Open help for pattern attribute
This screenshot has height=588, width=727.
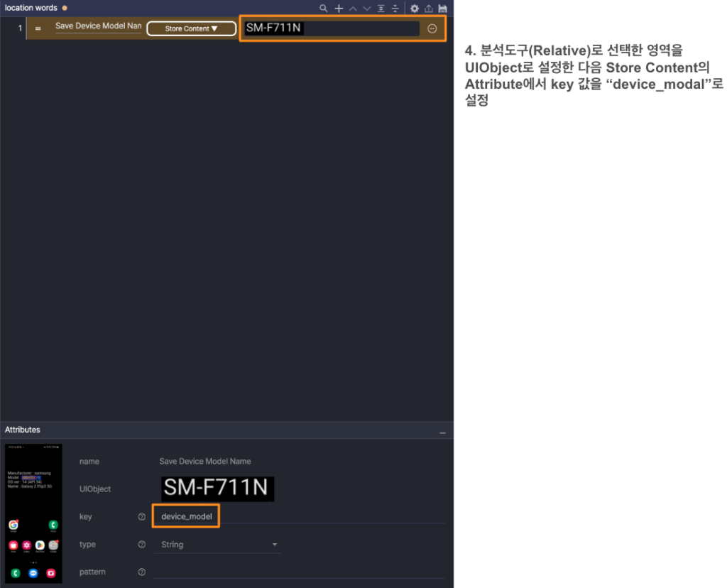coord(142,572)
